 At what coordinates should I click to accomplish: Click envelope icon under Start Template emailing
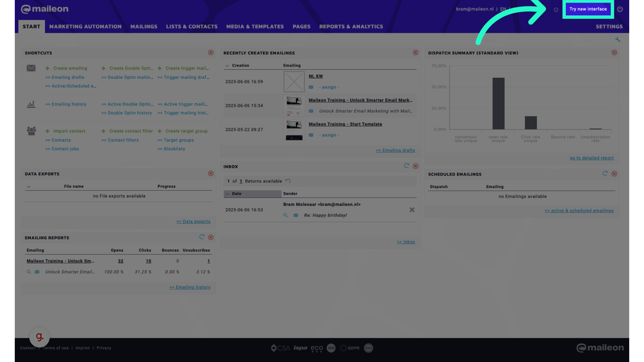(311, 135)
